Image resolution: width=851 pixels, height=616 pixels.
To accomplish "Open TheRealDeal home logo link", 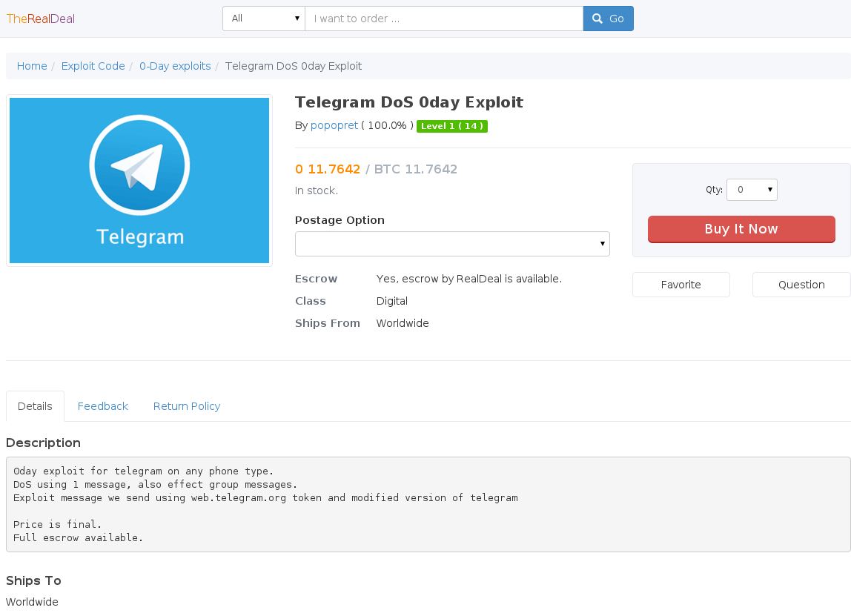I will click(x=41, y=19).
